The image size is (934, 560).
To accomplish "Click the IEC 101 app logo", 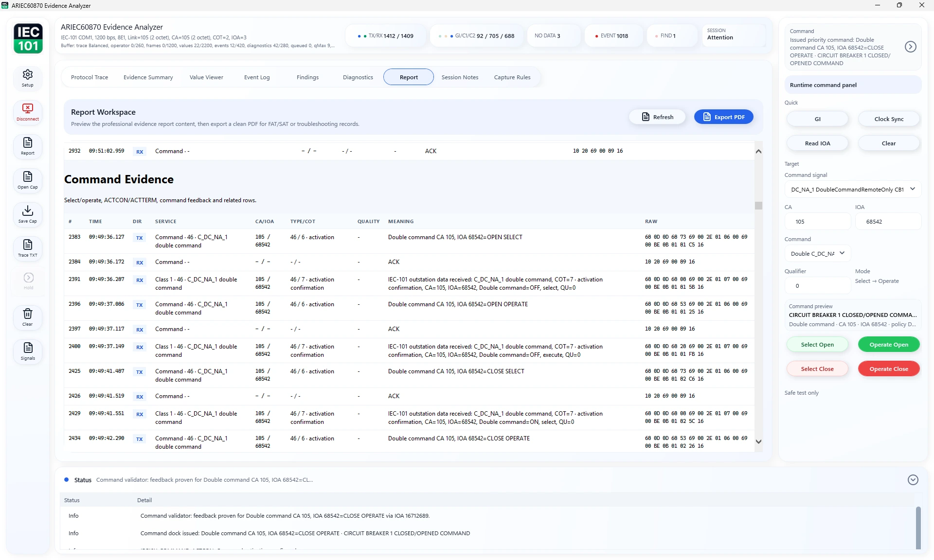I will tap(28, 38).
